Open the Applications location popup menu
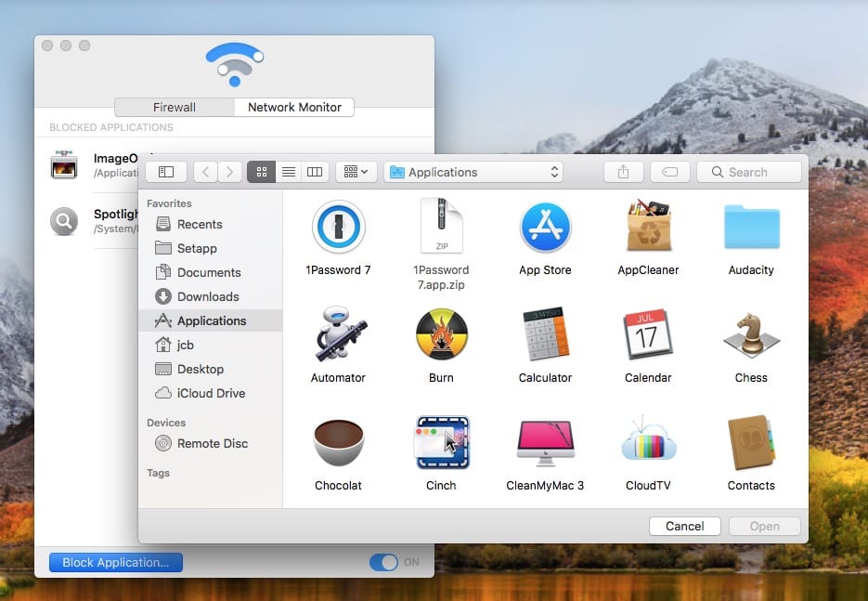The image size is (868, 601). (473, 172)
